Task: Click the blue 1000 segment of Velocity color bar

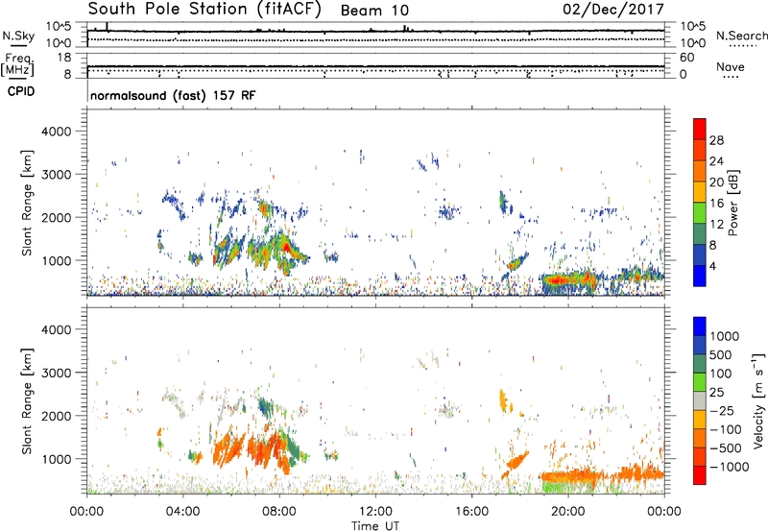Action: pyautogui.click(x=700, y=326)
